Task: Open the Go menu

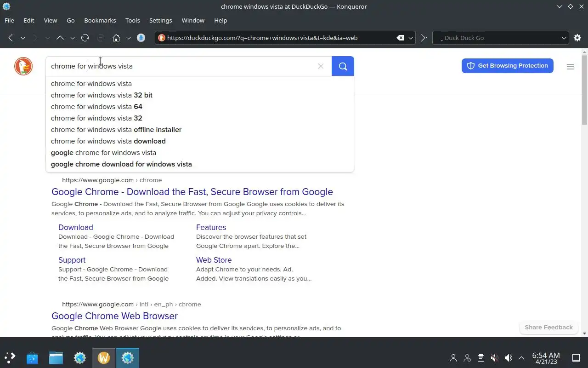Action: click(71, 20)
